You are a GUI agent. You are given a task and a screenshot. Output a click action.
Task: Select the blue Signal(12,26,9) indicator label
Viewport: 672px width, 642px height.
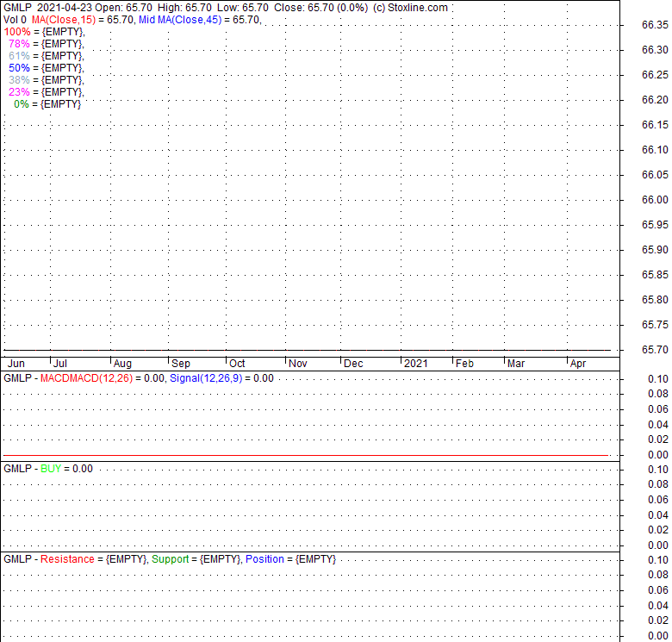pos(206,378)
